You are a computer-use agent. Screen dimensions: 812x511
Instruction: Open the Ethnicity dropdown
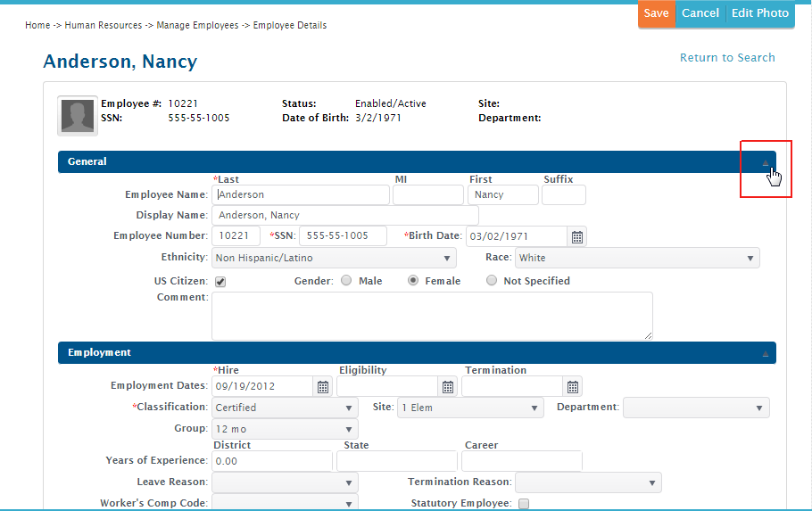[x=334, y=258]
